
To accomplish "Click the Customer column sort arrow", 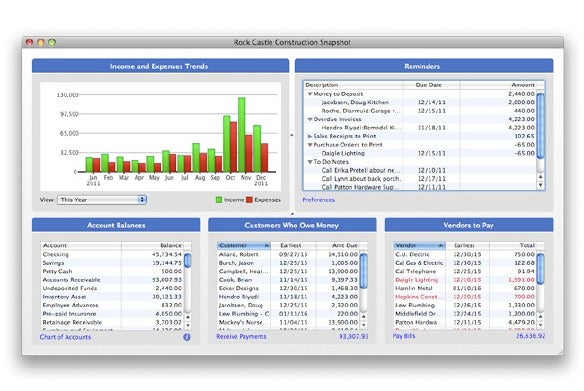I will tap(267, 245).
